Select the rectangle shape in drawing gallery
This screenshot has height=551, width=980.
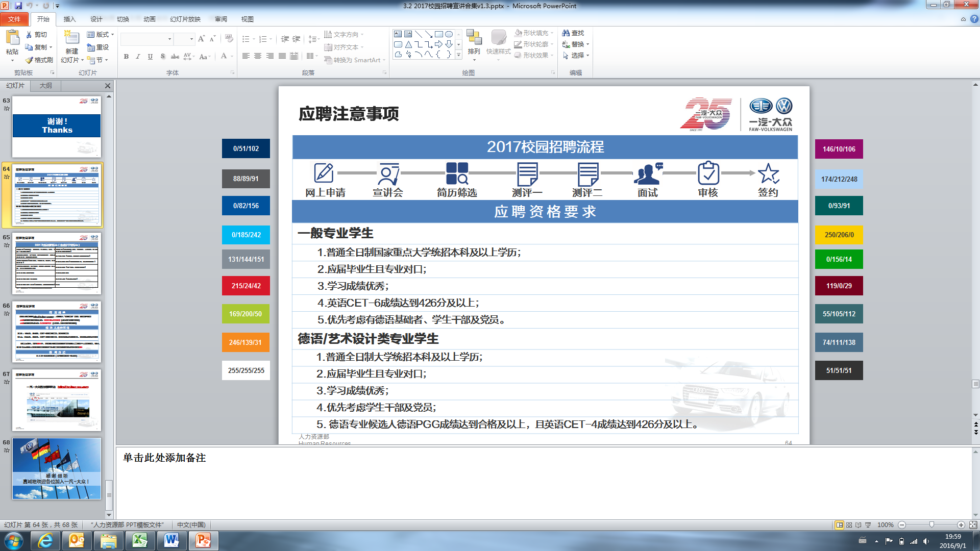pos(438,34)
